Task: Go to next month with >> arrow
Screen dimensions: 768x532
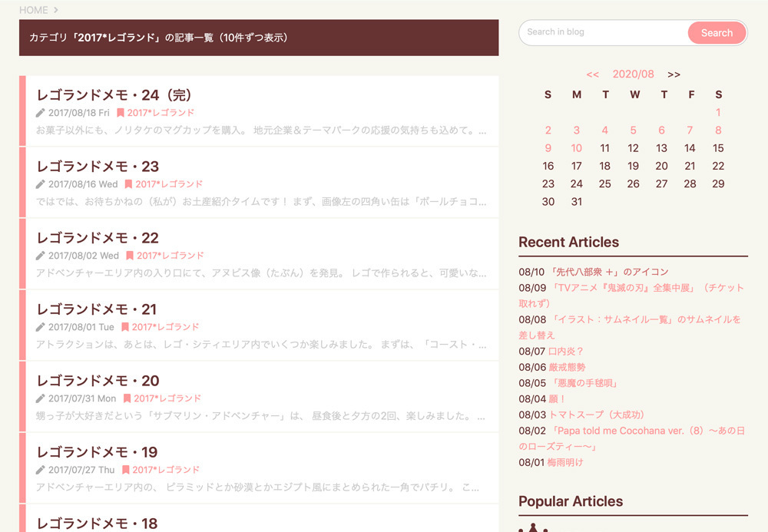Action: point(674,74)
